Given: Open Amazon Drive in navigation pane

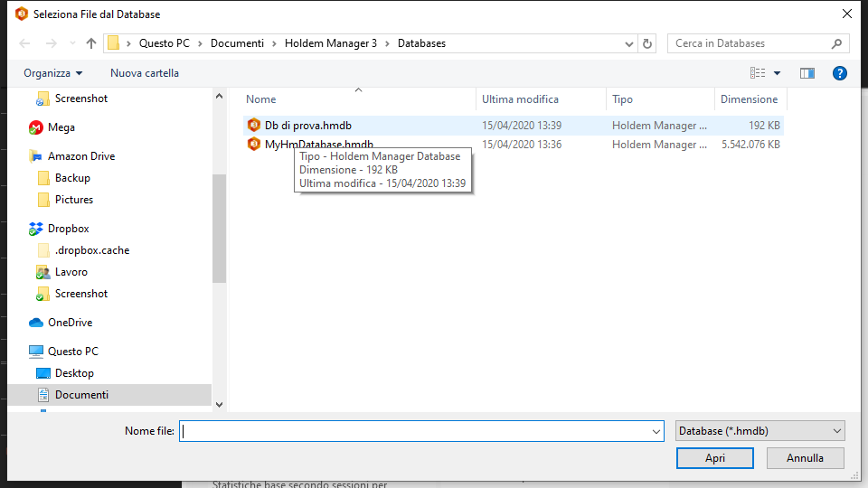Looking at the screenshot, I should [x=81, y=156].
